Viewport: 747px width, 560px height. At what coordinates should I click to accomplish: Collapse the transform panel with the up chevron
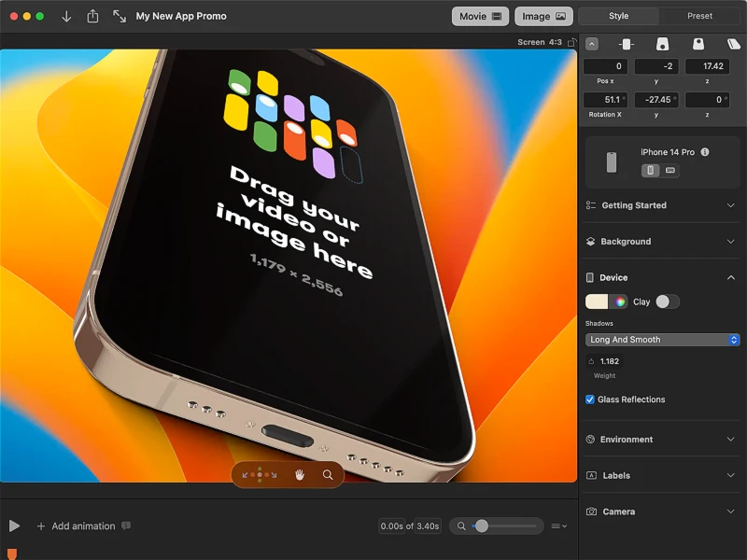click(x=592, y=44)
